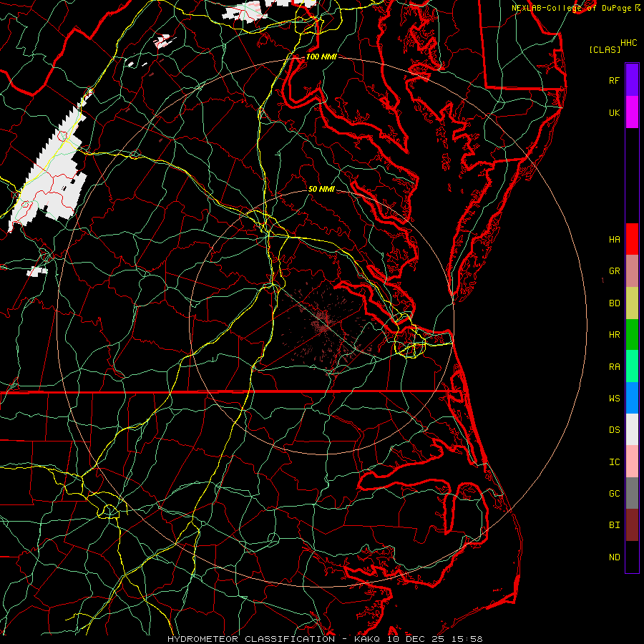Click the RA light green legend swatch
This screenshot has width=644, height=644.
click(x=632, y=366)
